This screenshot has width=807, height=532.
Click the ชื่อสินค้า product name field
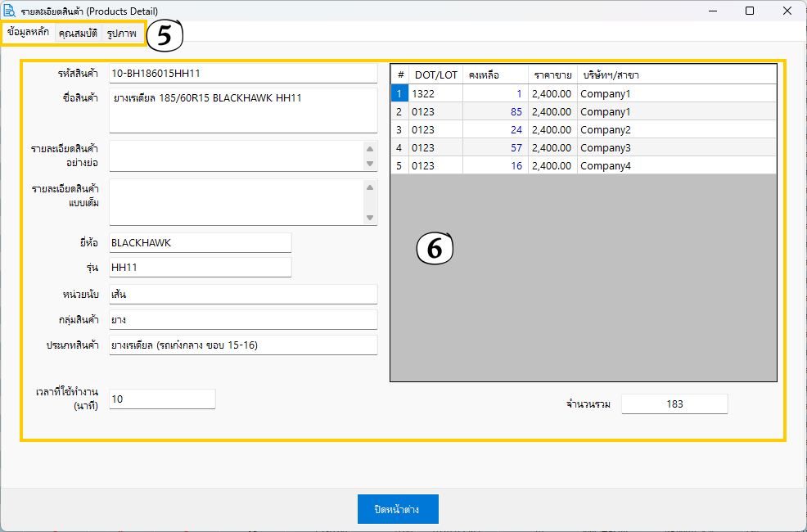point(242,110)
